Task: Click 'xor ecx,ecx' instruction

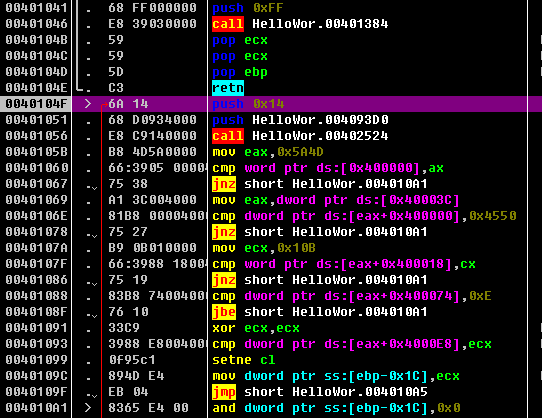Action: tap(256, 328)
